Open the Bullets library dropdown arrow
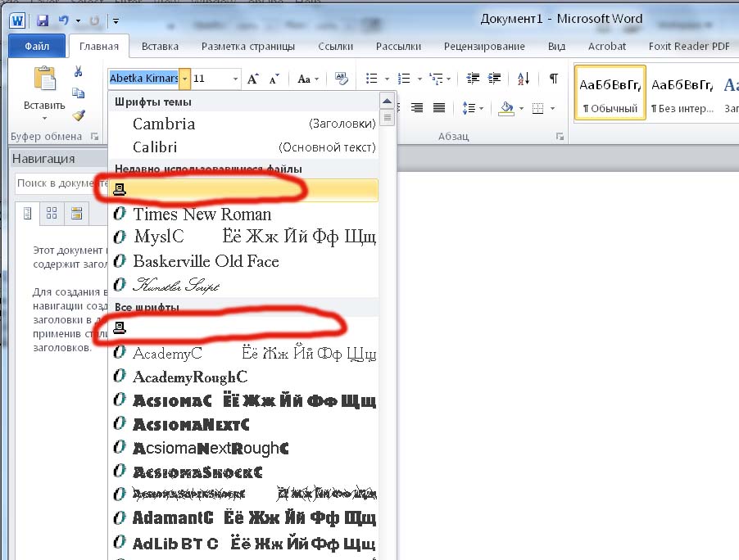Image resolution: width=739 pixels, height=560 pixels. [387, 79]
